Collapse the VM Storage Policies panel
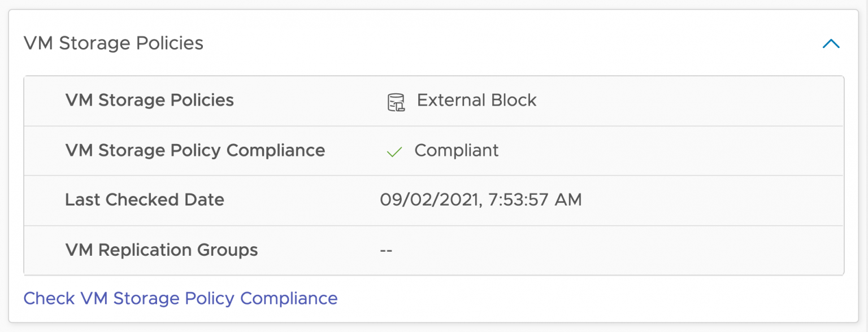868x332 pixels. coord(831,43)
